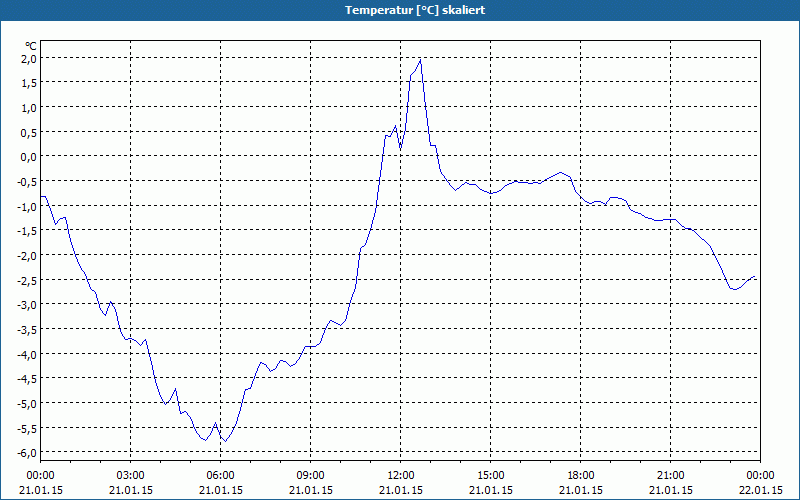Click the 2,0 axis value
The image size is (800, 500).
pos(30,58)
